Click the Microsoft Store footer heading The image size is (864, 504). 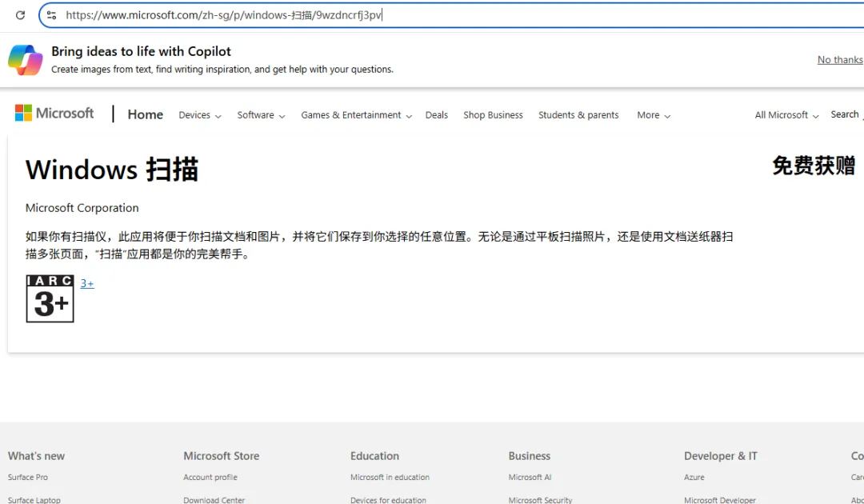[222, 456]
